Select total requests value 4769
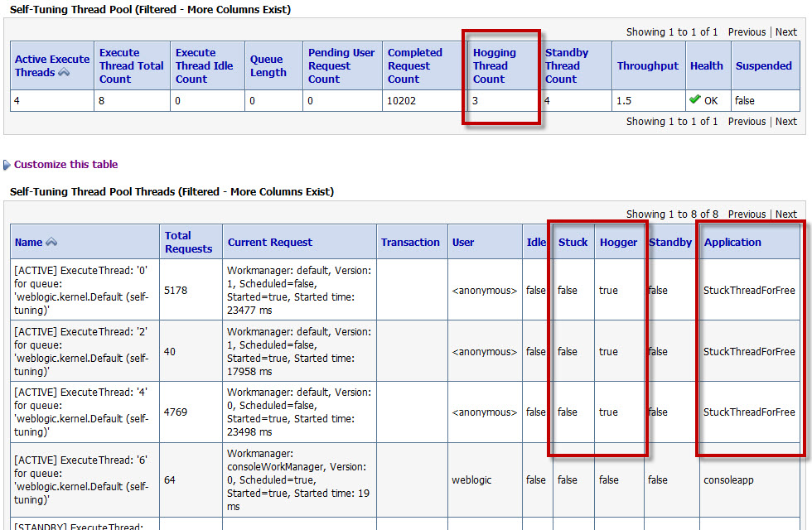Image resolution: width=812 pixels, height=530 pixels. tap(176, 412)
